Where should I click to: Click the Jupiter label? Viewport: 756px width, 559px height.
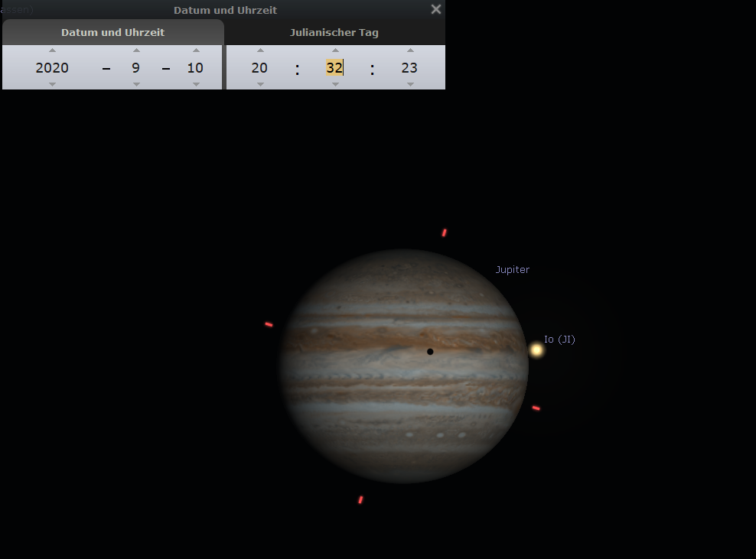(x=513, y=269)
